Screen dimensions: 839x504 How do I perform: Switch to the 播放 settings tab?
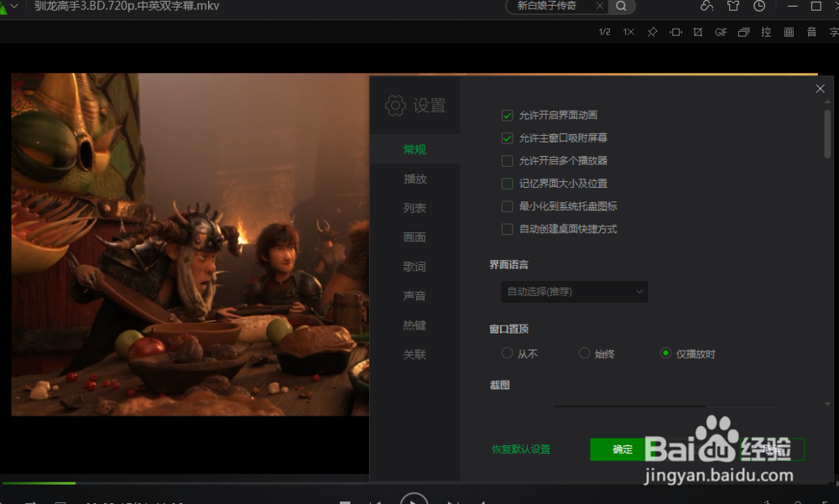tap(414, 179)
